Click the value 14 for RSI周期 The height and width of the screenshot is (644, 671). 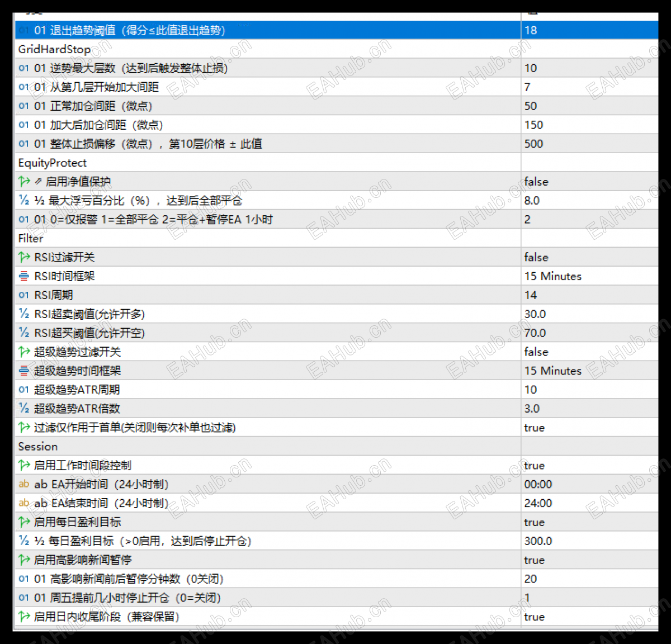click(531, 295)
